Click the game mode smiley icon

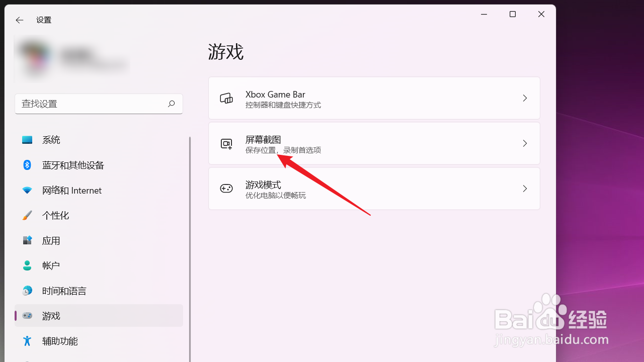(226, 189)
